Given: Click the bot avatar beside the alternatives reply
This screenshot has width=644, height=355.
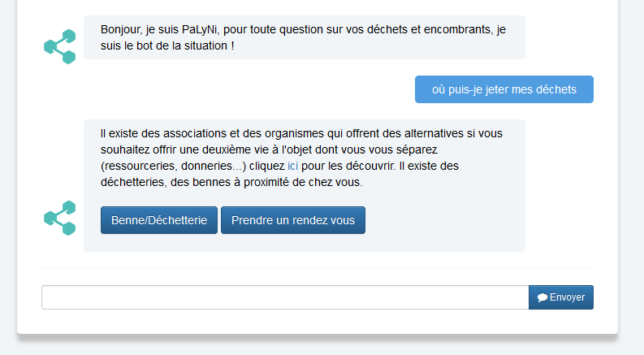Looking at the screenshot, I should [59, 218].
